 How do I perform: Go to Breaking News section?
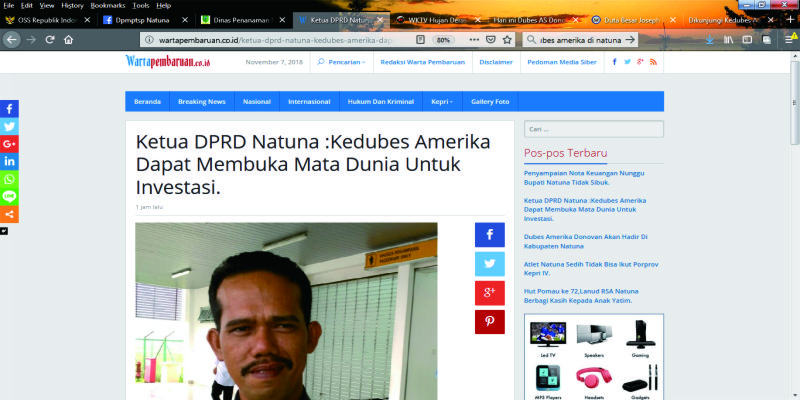pyautogui.click(x=201, y=102)
